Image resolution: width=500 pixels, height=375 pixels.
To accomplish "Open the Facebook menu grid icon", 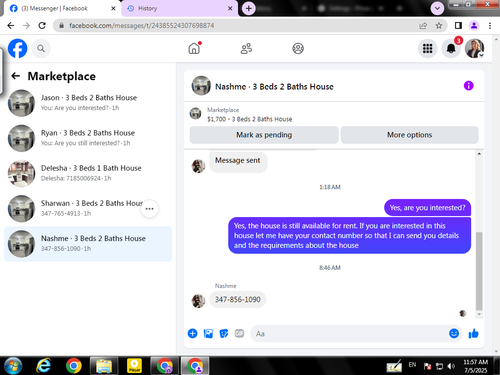I will coord(428,49).
